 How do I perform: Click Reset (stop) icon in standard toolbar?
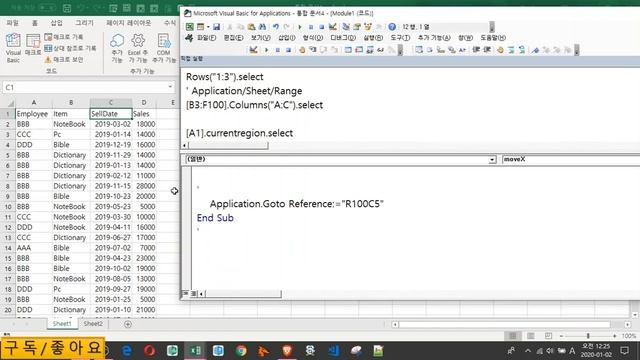click(x=322, y=27)
